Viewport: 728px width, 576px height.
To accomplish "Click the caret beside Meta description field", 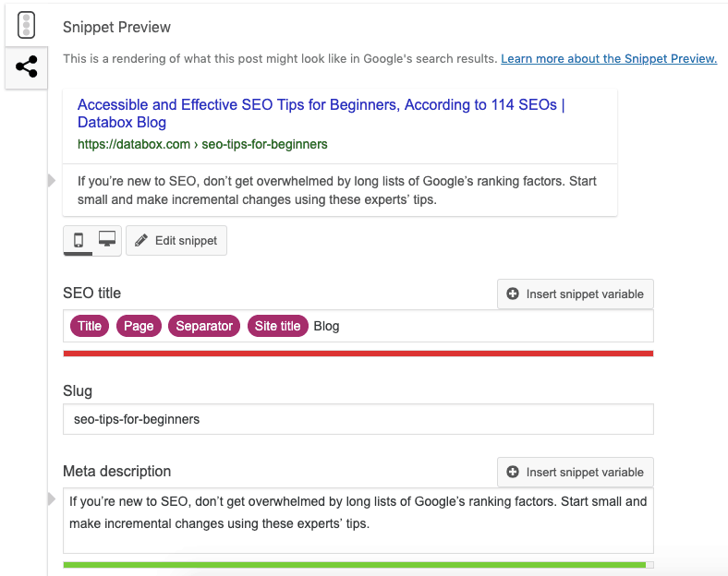I will pyautogui.click(x=52, y=499).
